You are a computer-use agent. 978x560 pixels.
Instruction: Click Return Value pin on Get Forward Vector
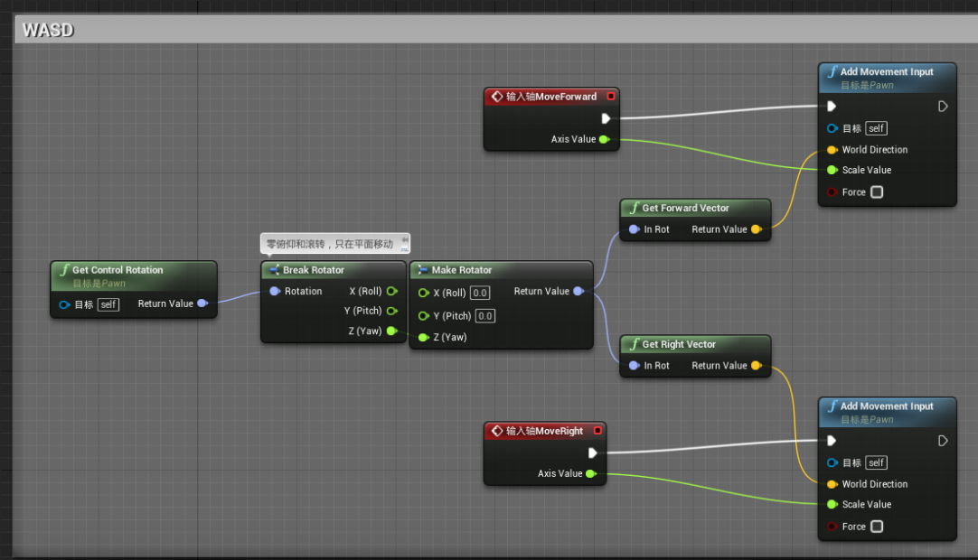(756, 229)
